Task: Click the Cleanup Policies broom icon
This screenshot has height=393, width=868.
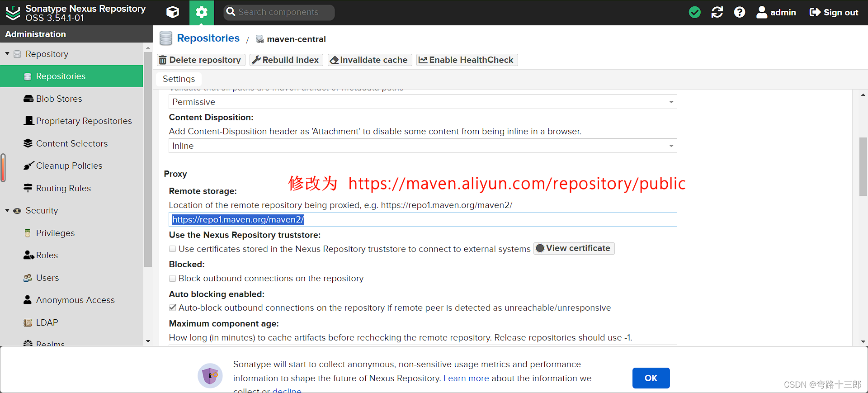Action: 28,166
